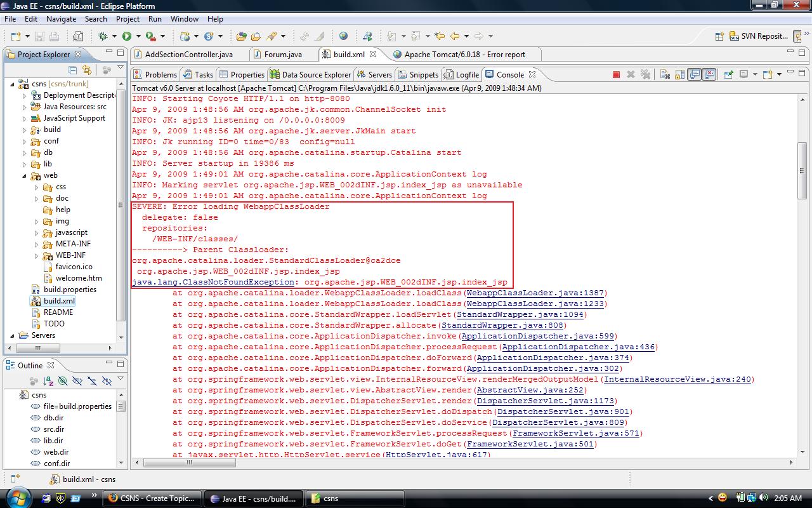Viewport: 812px width, 508px height.
Task: Open InternalResourceView.java:240 link
Action: click(678, 379)
